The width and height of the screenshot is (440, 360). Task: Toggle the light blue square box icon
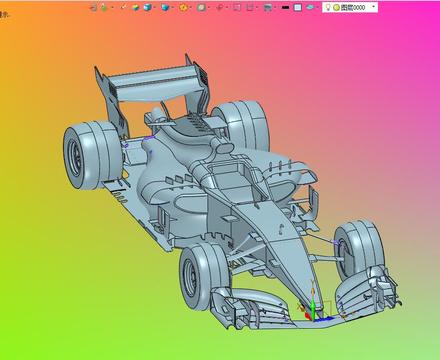pos(298,7)
